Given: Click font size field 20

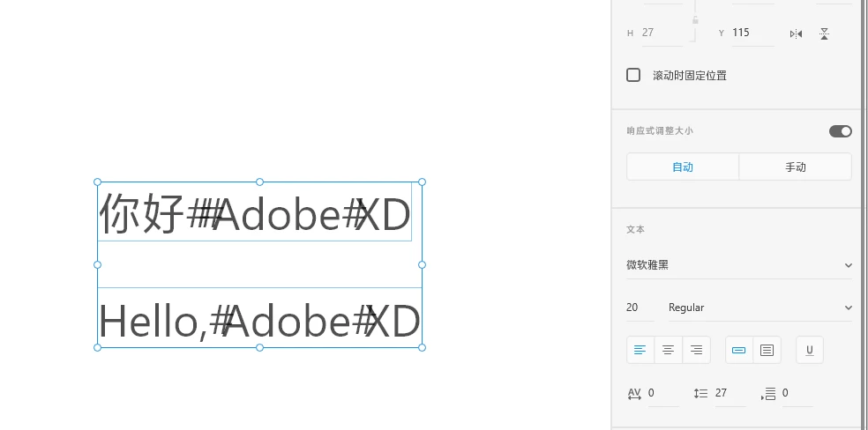Looking at the screenshot, I should coord(640,308).
